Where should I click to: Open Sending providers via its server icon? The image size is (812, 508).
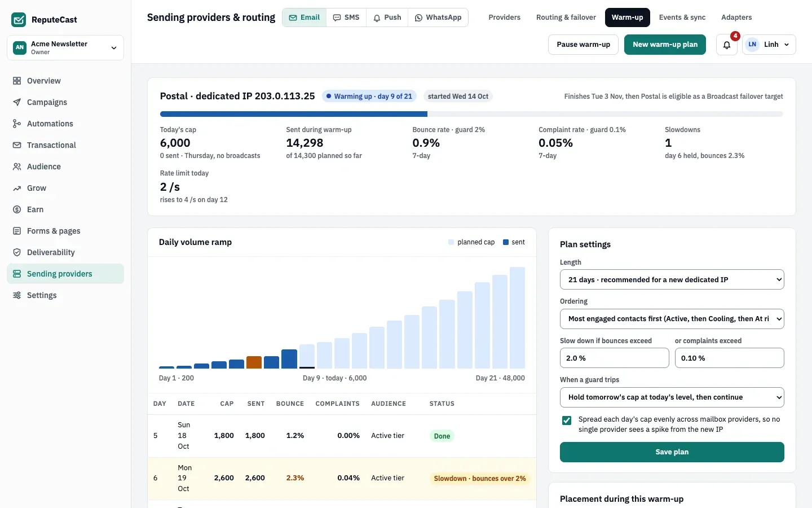tap(17, 274)
